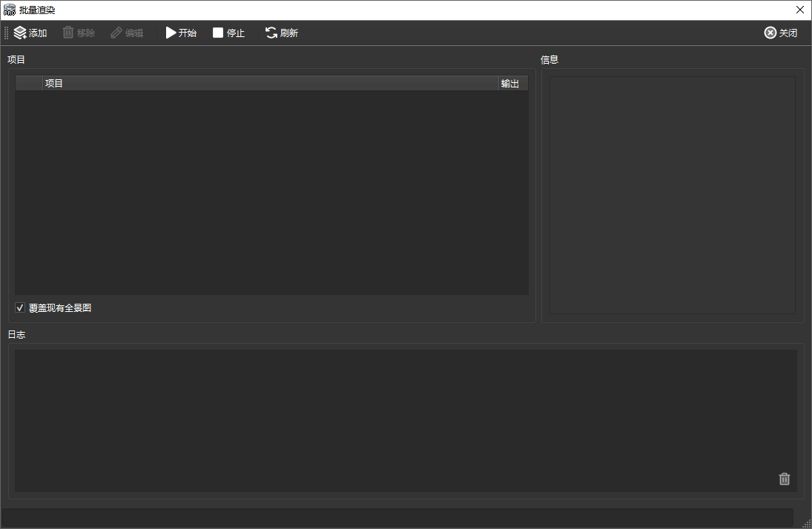The width and height of the screenshot is (812, 529).
Task: Click the toolbar drag handle grip
Action: click(6, 33)
